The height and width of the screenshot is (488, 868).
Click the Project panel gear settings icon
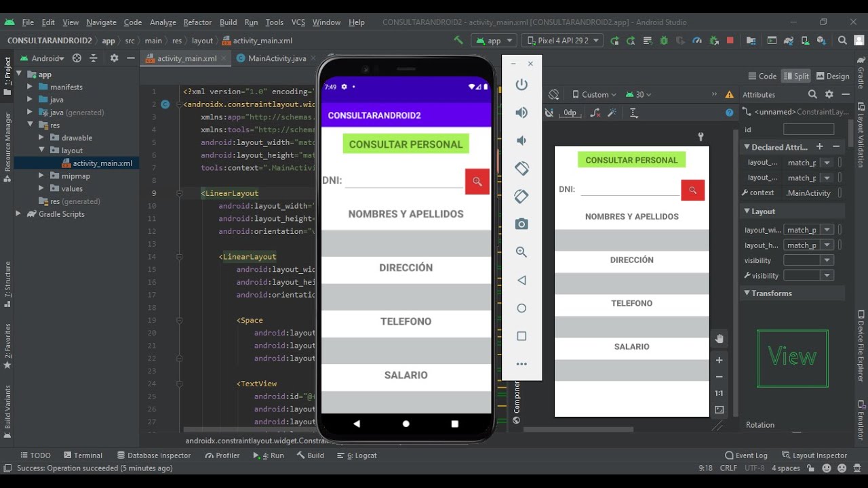tap(114, 58)
